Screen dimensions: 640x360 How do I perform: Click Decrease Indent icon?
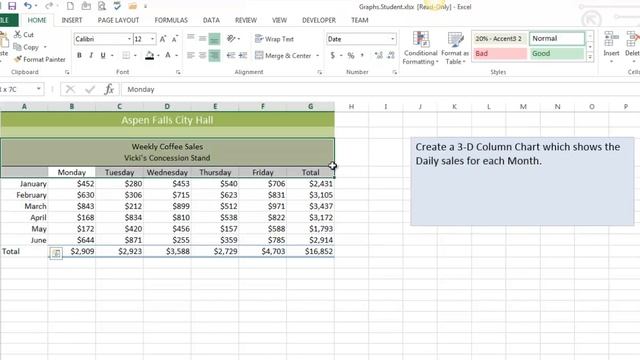coord(231,55)
